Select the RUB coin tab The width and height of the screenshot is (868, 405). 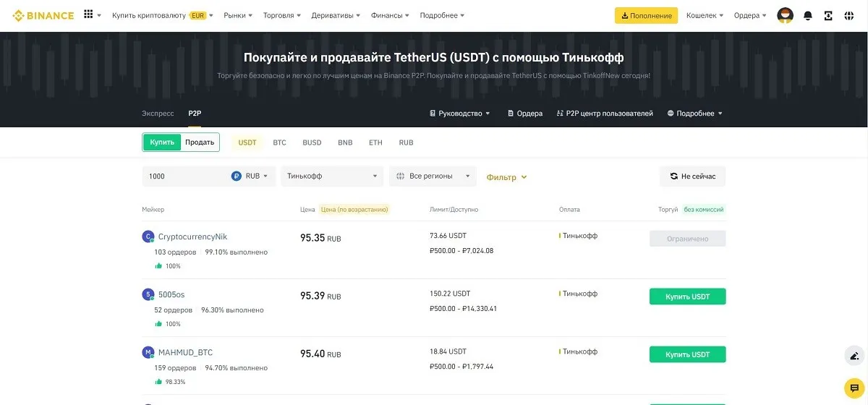[x=406, y=142]
